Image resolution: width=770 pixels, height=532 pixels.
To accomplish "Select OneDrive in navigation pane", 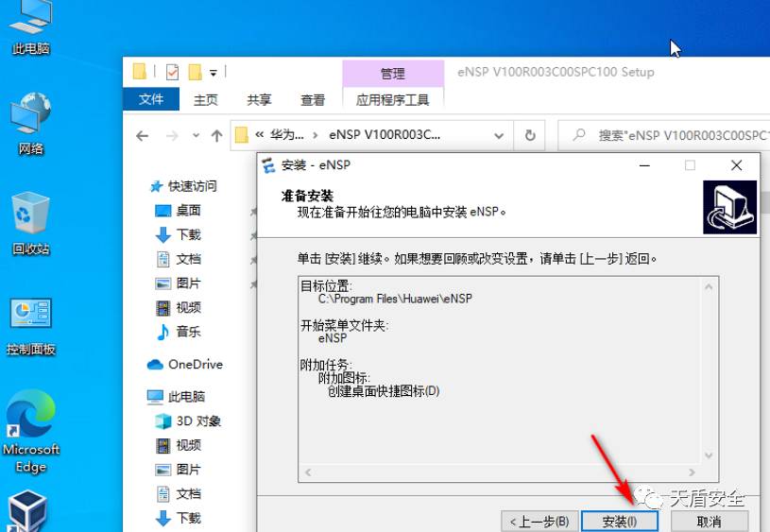I will [x=184, y=365].
